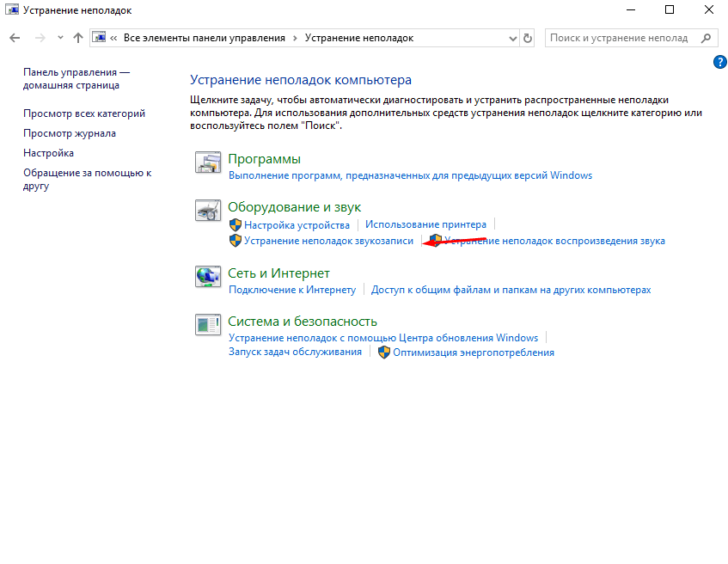Click the Оборудование и звук category icon
The image size is (728, 564).
pyautogui.click(x=207, y=211)
